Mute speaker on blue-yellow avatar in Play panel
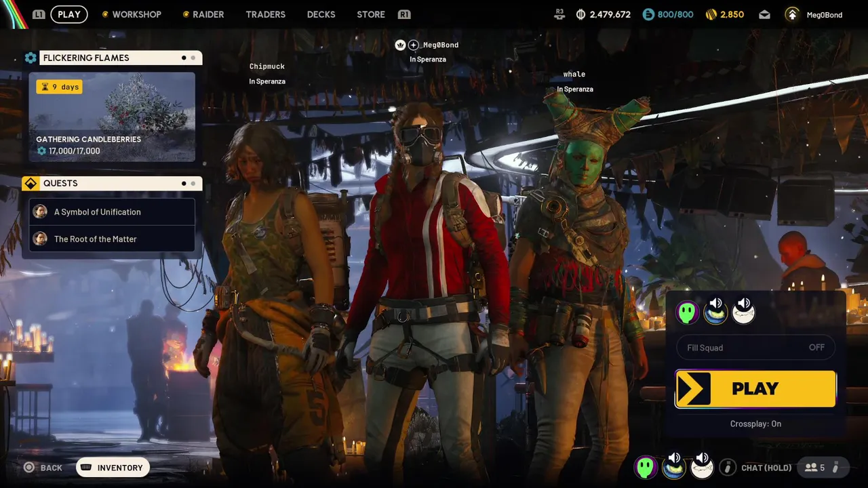The width and height of the screenshot is (868, 488). click(x=716, y=303)
